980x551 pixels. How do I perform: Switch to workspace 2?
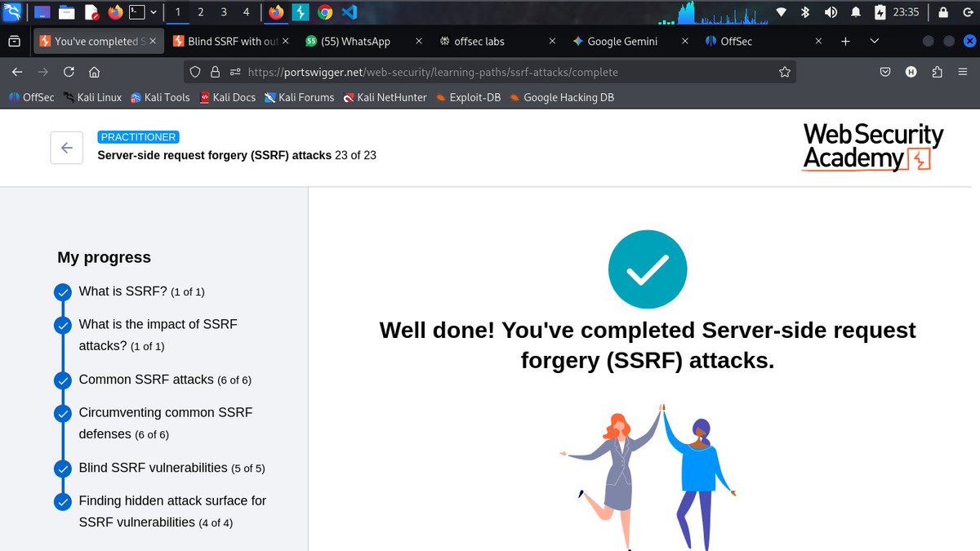[201, 12]
